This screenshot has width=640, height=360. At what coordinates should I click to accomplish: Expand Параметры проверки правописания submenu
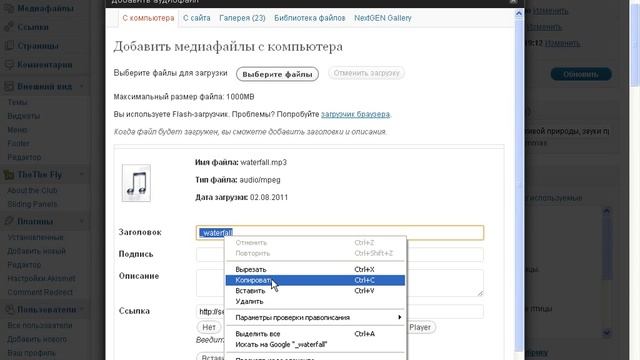315,317
